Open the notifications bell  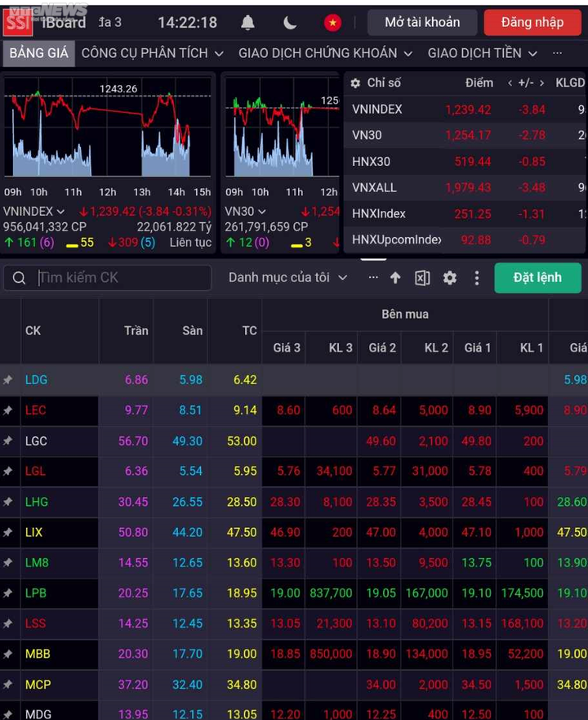pos(247,23)
